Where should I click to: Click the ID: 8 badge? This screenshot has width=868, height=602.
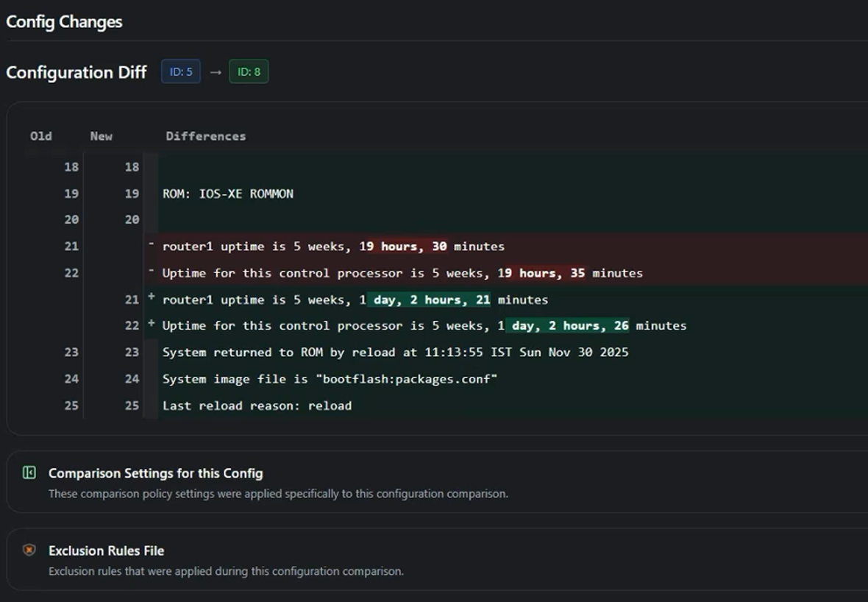coord(248,71)
